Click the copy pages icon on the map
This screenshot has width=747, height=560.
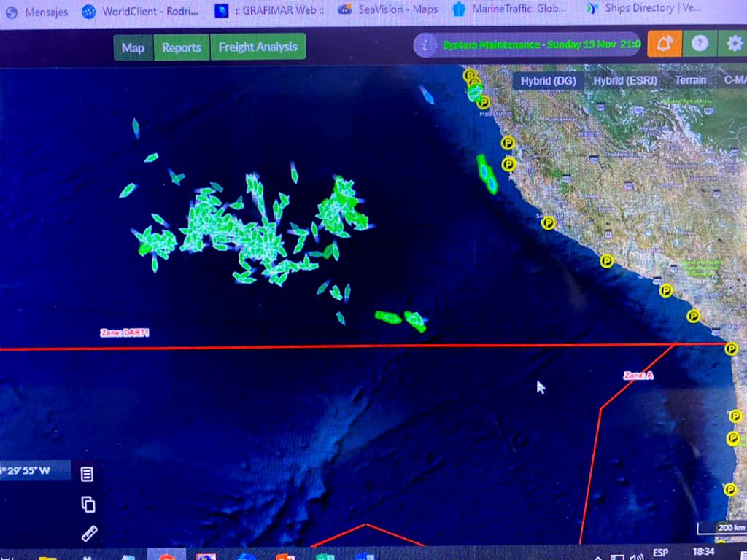tap(88, 505)
